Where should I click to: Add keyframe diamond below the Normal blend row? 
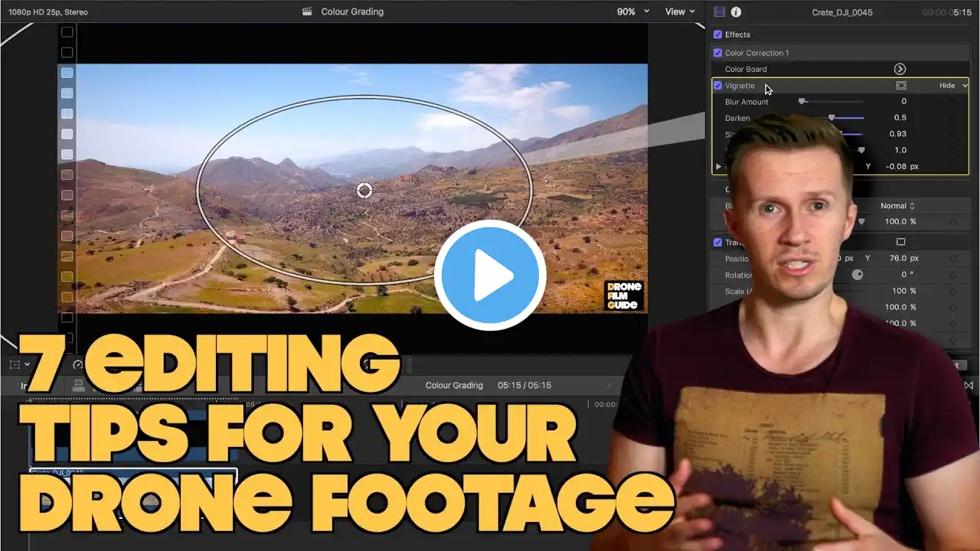(953, 222)
